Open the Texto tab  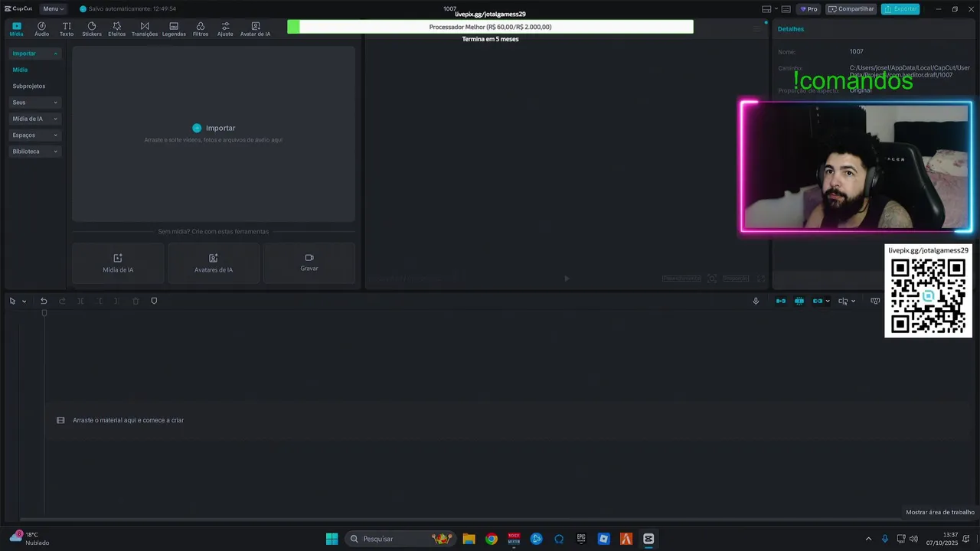(x=67, y=29)
